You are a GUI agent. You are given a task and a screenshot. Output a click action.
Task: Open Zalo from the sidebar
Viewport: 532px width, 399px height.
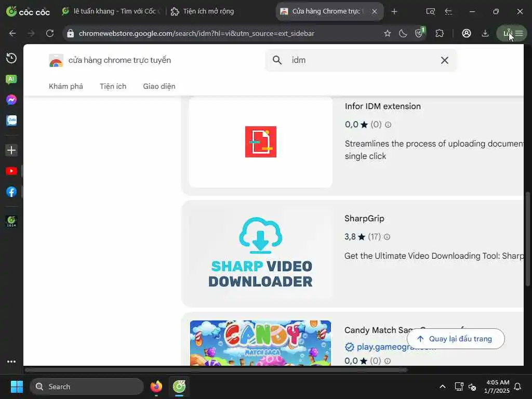11,121
